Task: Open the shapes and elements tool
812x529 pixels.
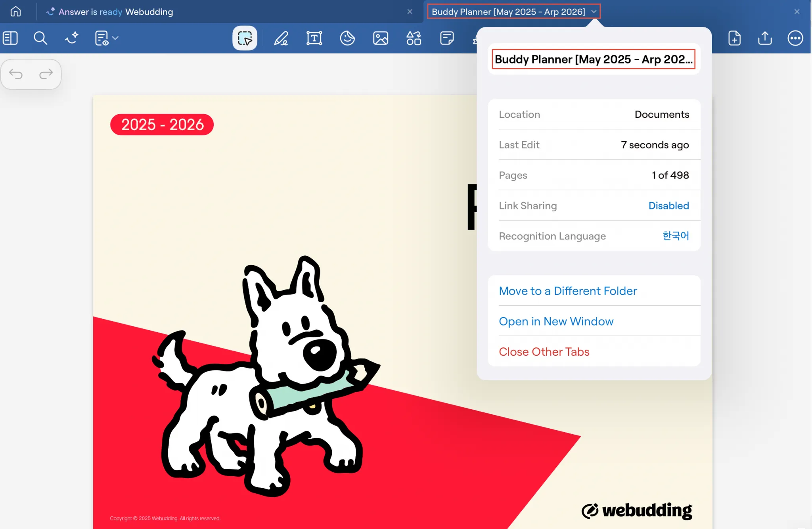Action: point(414,38)
